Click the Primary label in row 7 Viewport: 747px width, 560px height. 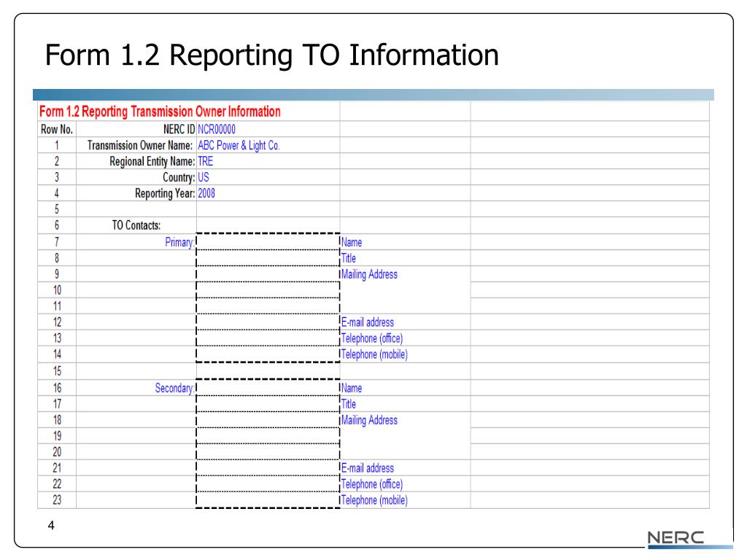pos(179,242)
